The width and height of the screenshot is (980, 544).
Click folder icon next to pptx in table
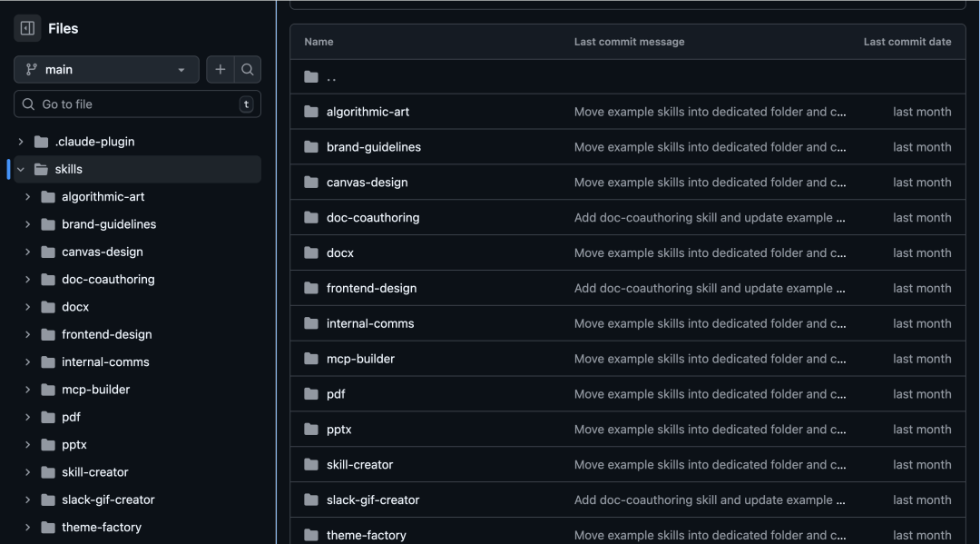(x=311, y=430)
